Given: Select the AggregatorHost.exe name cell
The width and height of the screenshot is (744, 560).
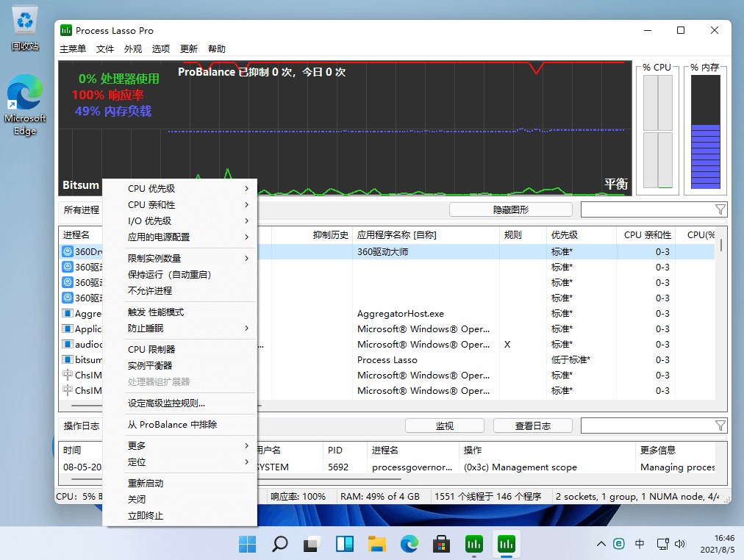Looking at the screenshot, I should click(401, 313).
